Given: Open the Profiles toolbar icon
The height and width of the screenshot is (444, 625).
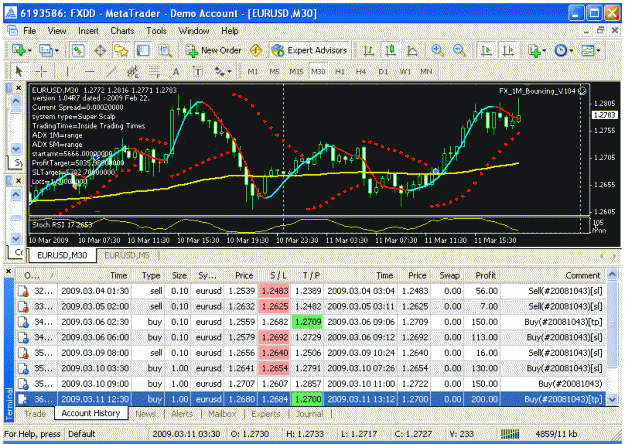Looking at the screenshot, I should pos(45,51).
